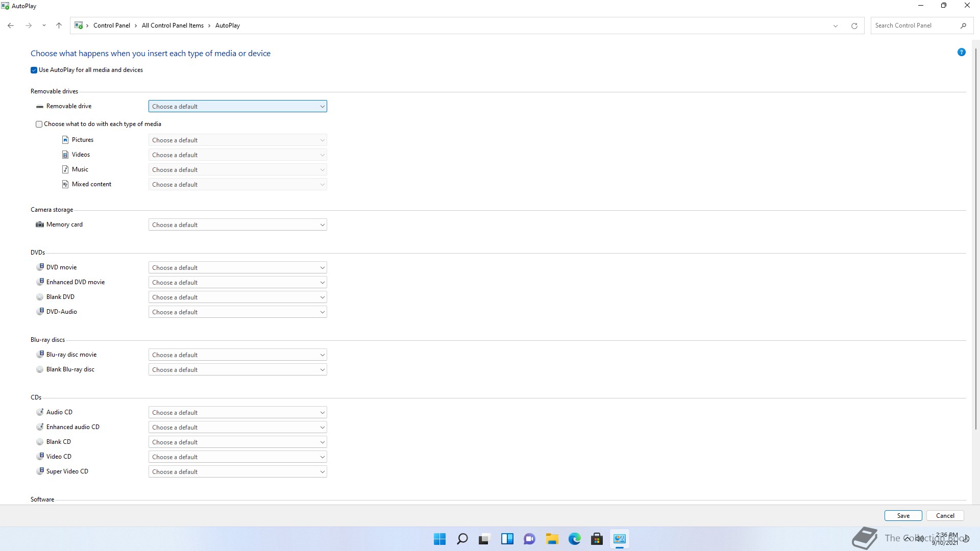Cancel the AutoPlay changes

click(x=945, y=516)
